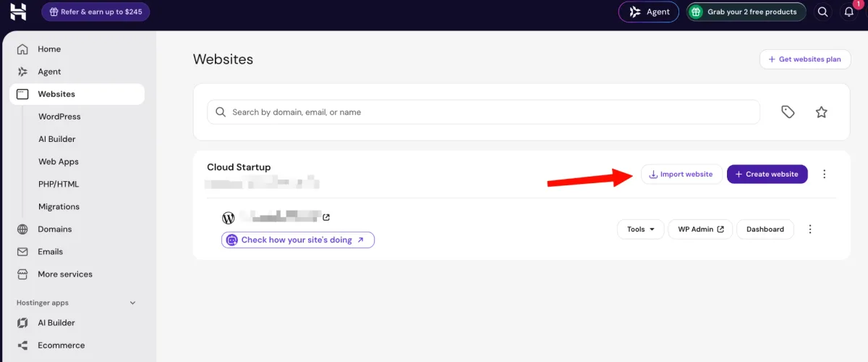Collapse the Hostinger apps section chevron
868x362 pixels.
coord(132,303)
